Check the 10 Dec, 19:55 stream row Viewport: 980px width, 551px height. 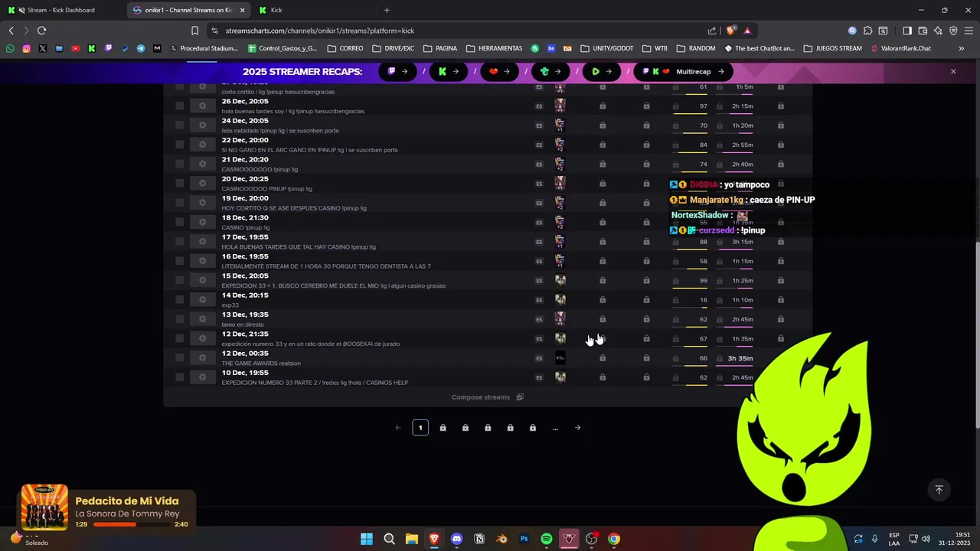tap(180, 377)
